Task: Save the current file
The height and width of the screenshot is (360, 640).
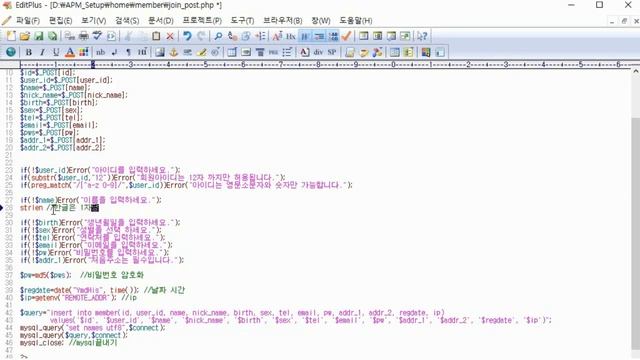Action: coord(38,36)
